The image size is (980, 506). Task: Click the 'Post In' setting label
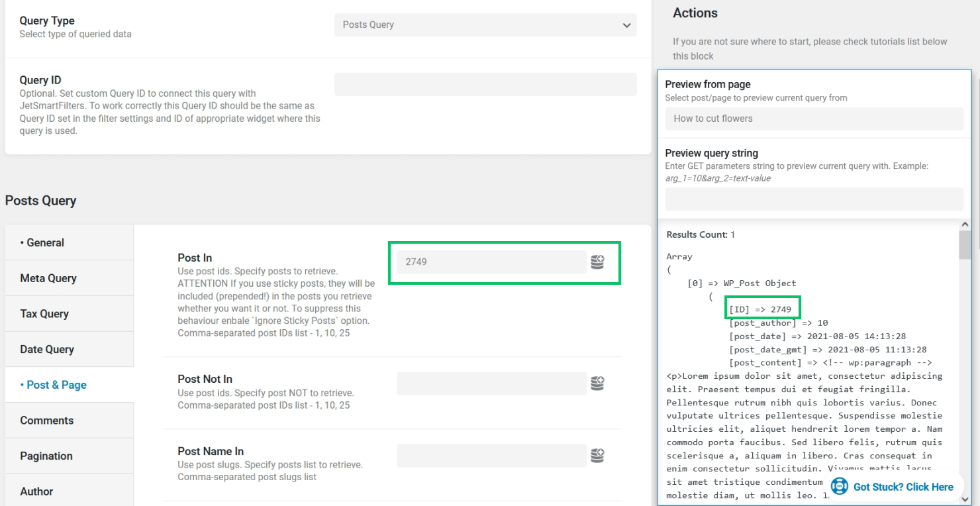[x=195, y=258]
